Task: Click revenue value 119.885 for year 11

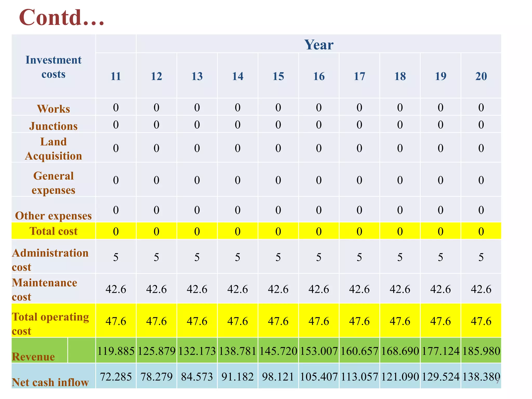Action: pos(116,351)
